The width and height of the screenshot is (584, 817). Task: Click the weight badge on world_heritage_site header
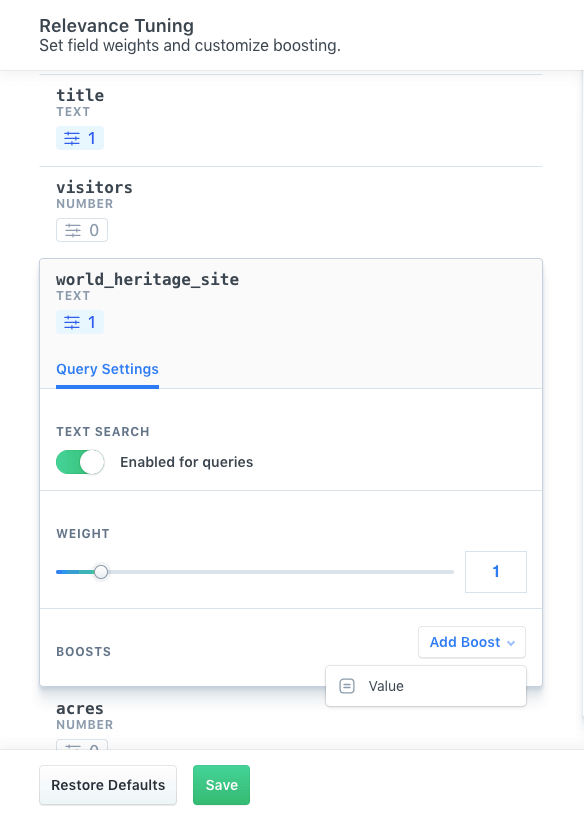(x=79, y=321)
